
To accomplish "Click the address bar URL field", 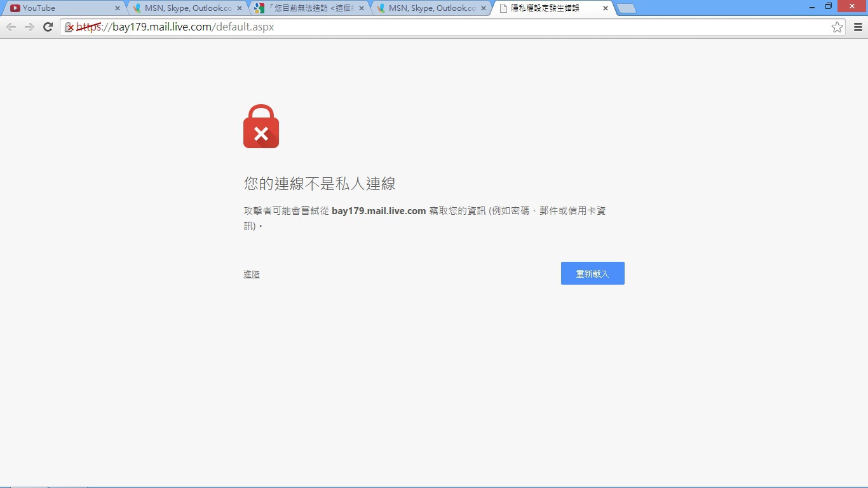I will point(445,27).
